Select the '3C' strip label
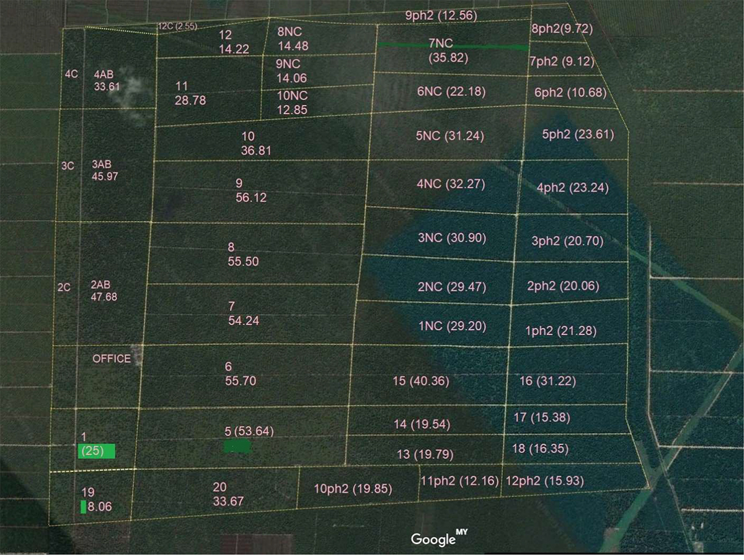The height and width of the screenshot is (560, 744). click(x=68, y=166)
